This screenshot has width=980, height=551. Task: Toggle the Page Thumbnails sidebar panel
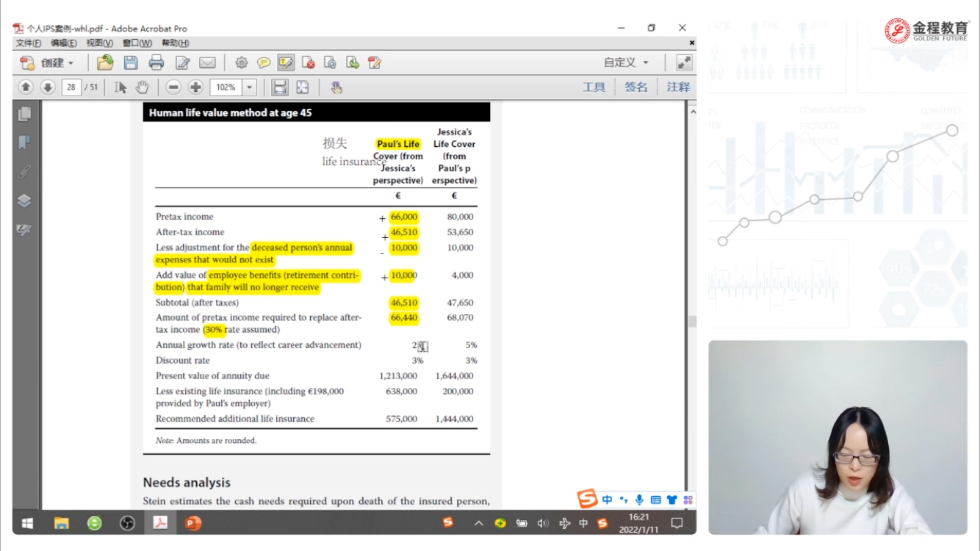pos(24,114)
